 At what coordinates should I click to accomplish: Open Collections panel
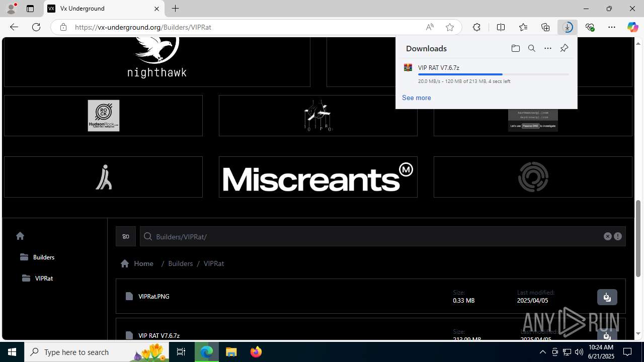tap(545, 27)
